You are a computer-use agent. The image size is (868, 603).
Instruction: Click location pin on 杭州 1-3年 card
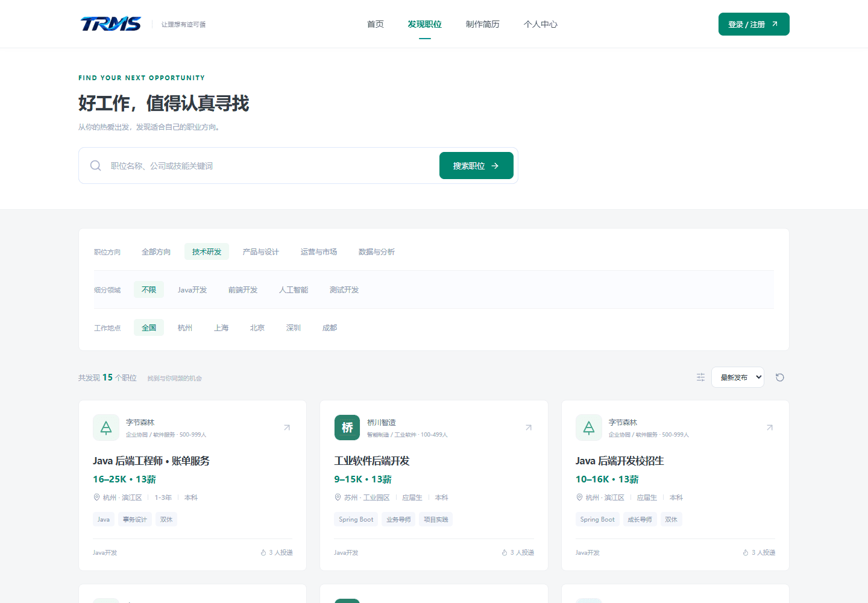(96, 497)
